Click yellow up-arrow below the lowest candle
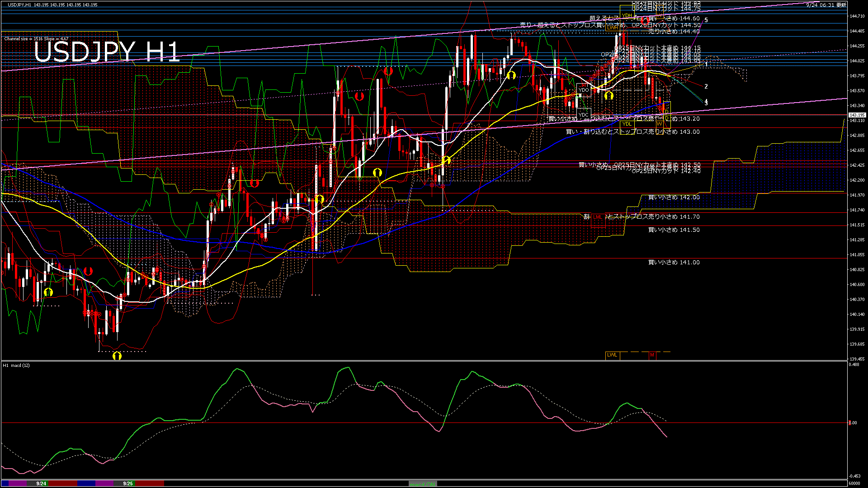 click(117, 356)
